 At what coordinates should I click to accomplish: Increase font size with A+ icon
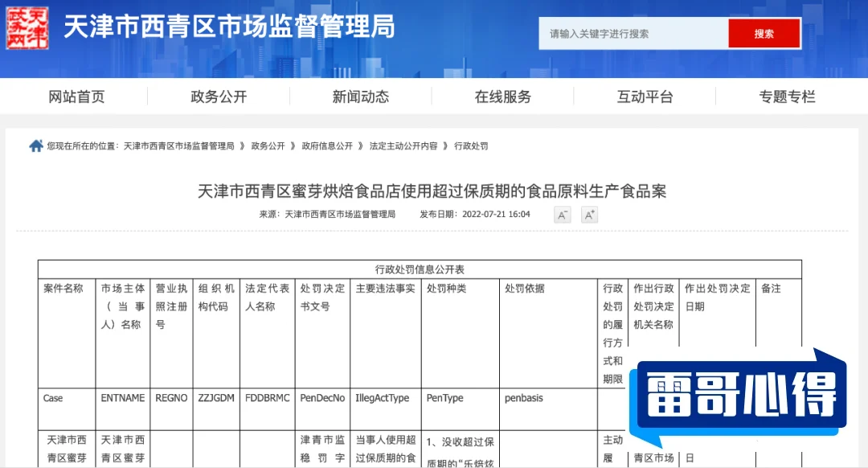[589, 215]
